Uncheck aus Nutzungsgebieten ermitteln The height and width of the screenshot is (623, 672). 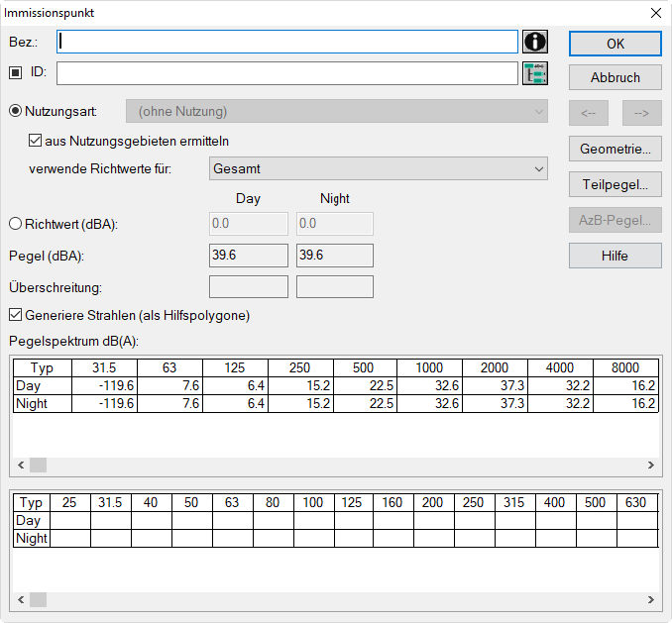[35, 141]
